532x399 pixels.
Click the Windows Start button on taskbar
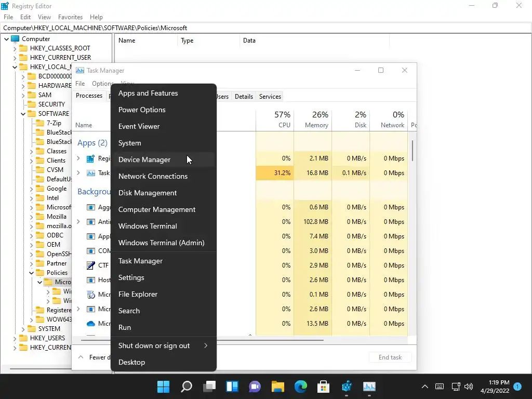click(x=163, y=386)
